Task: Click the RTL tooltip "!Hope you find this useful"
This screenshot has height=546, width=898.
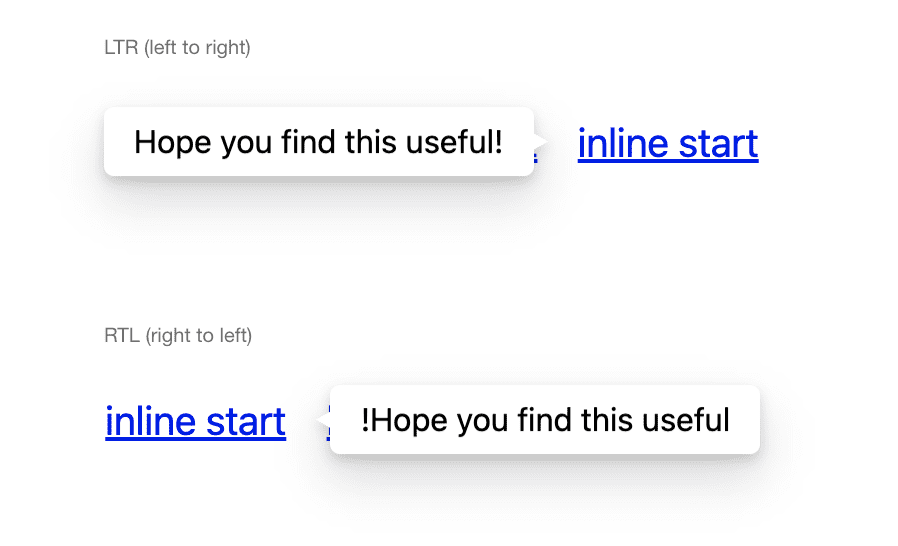Action: pos(545,420)
